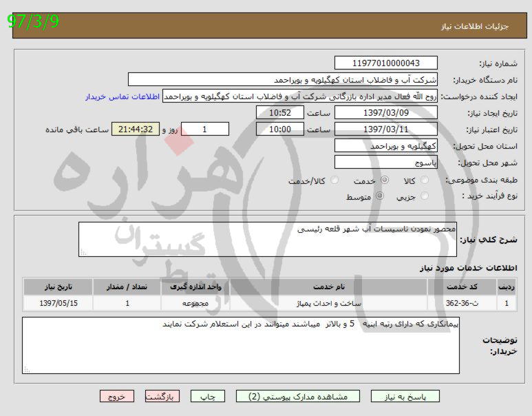The image size is (532, 416).
Task: Click the نام خدمت column header
Action: [x=328, y=287]
